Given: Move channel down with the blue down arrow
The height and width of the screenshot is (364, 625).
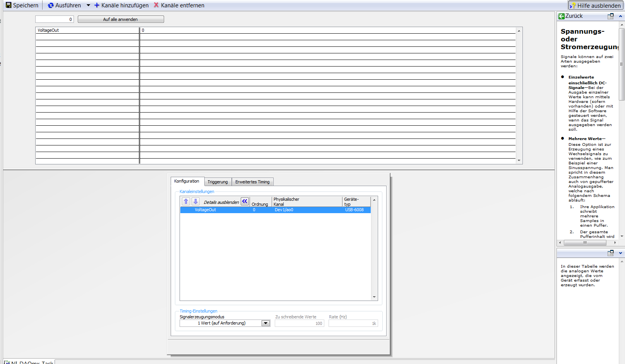Looking at the screenshot, I should pyautogui.click(x=196, y=202).
